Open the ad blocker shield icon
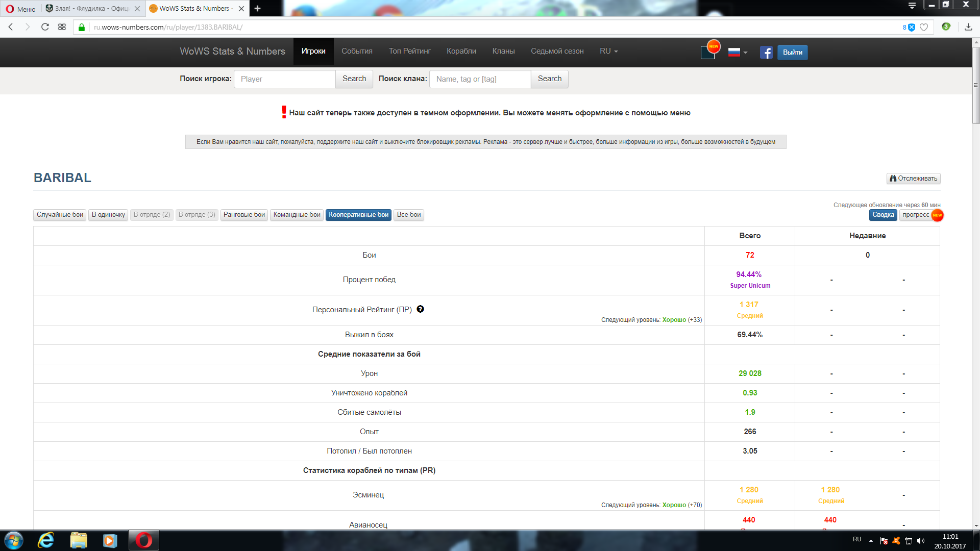Viewport: 980px width, 551px height. 912,28
